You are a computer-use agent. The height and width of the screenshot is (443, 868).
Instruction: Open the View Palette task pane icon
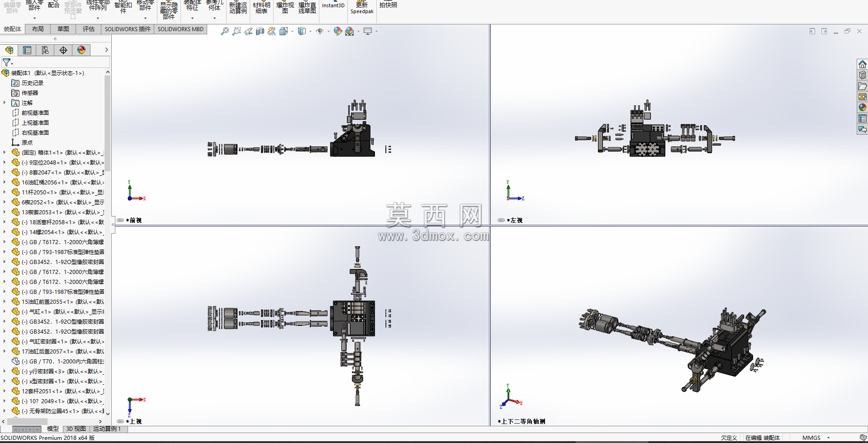(863, 97)
